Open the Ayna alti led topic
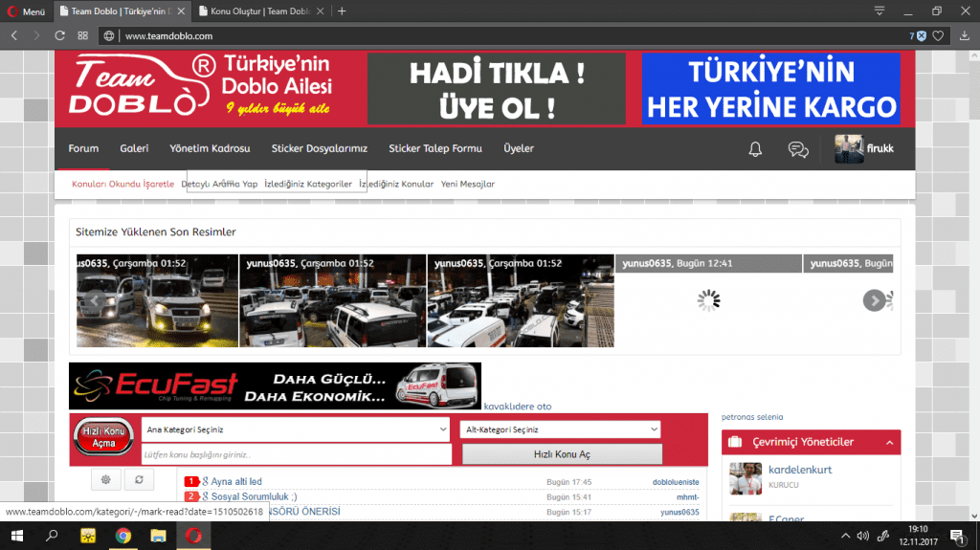This screenshot has height=550, width=980. coord(236,482)
